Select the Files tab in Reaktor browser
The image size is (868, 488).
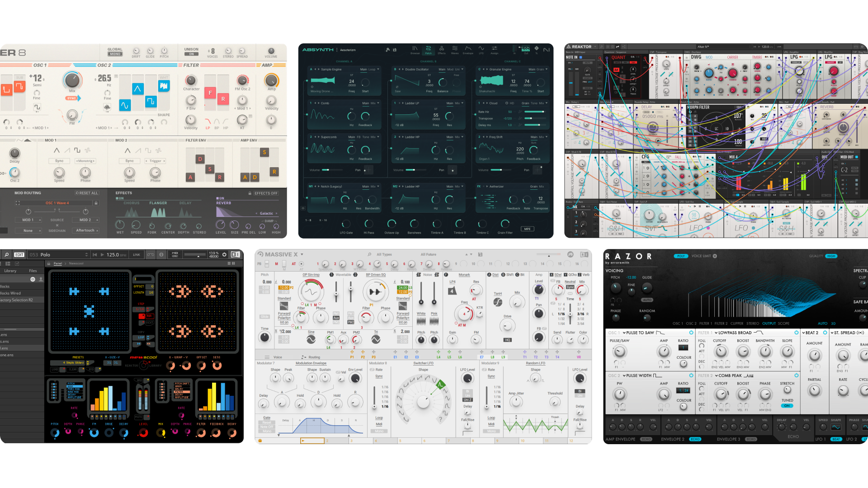point(33,271)
